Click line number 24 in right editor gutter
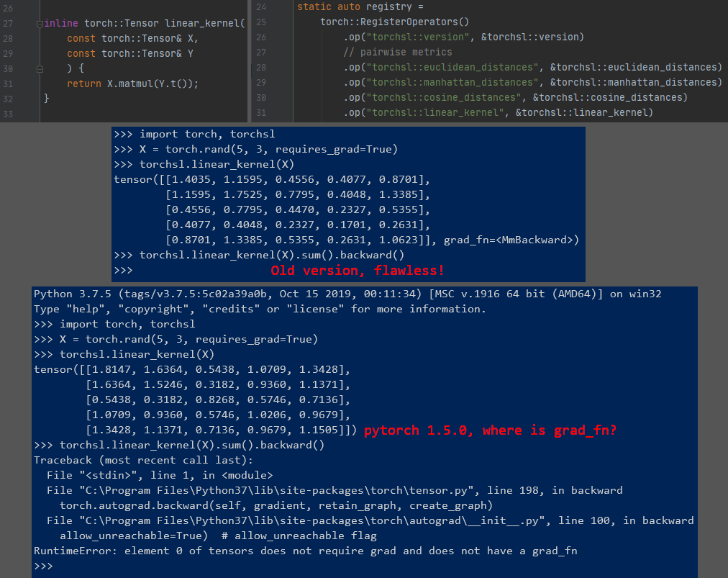 261,7
